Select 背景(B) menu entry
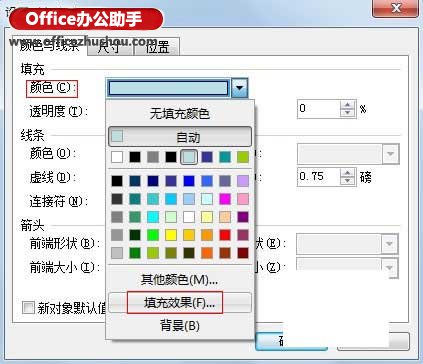This screenshot has height=364, width=423. 180,325
